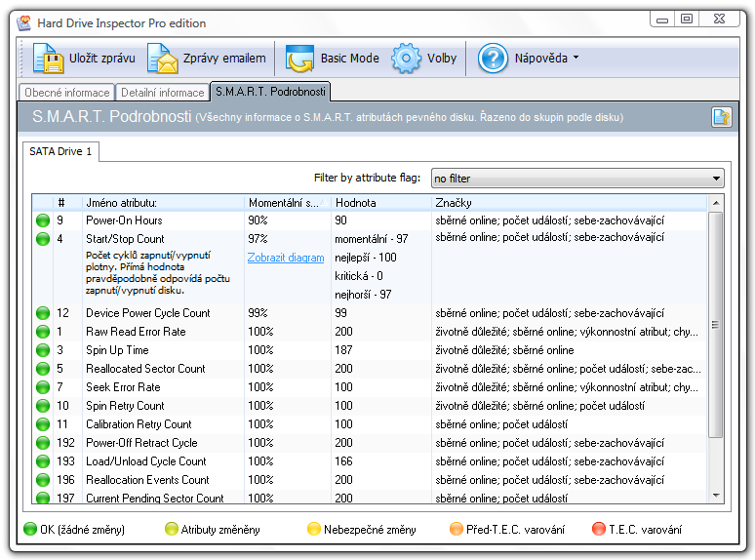Select Device Power Cycle Count row

[x=370, y=313]
